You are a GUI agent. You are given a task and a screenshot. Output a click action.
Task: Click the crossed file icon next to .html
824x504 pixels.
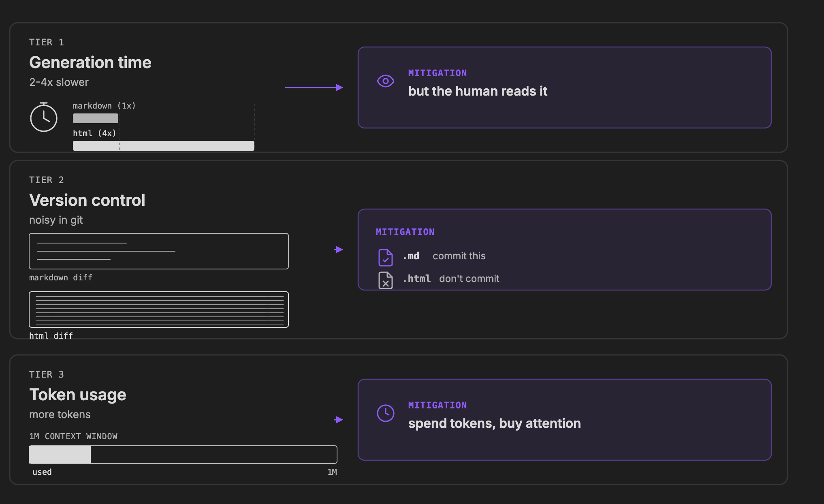[x=386, y=280]
